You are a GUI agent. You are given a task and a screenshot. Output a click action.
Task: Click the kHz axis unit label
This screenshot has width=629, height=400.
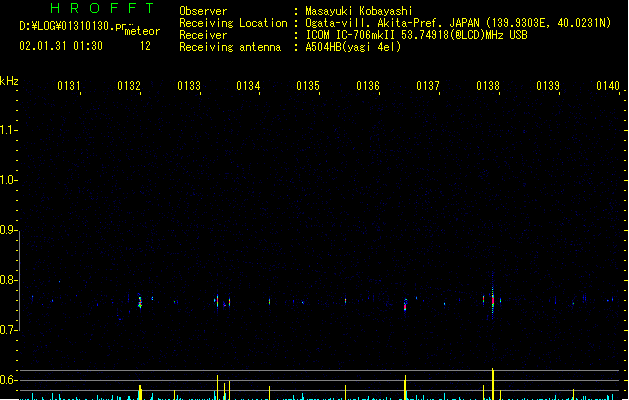tap(9, 81)
